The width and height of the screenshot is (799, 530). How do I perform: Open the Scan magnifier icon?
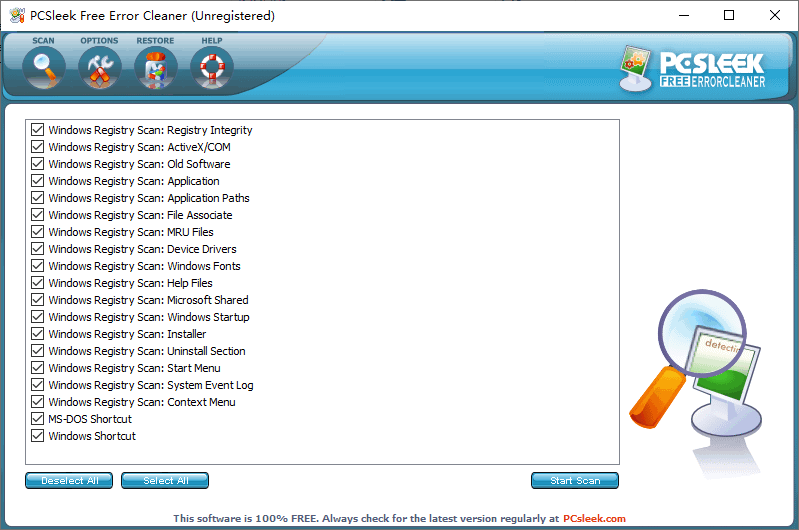pos(44,67)
